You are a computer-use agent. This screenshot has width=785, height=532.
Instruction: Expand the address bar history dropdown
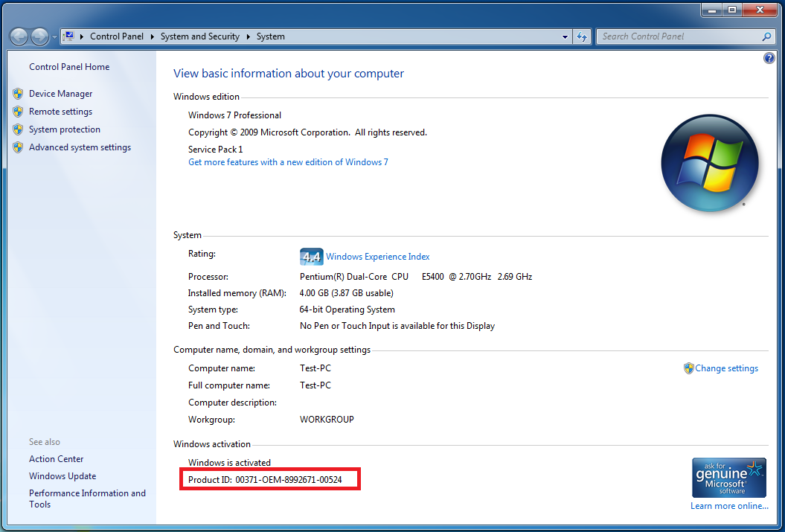coord(565,36)
